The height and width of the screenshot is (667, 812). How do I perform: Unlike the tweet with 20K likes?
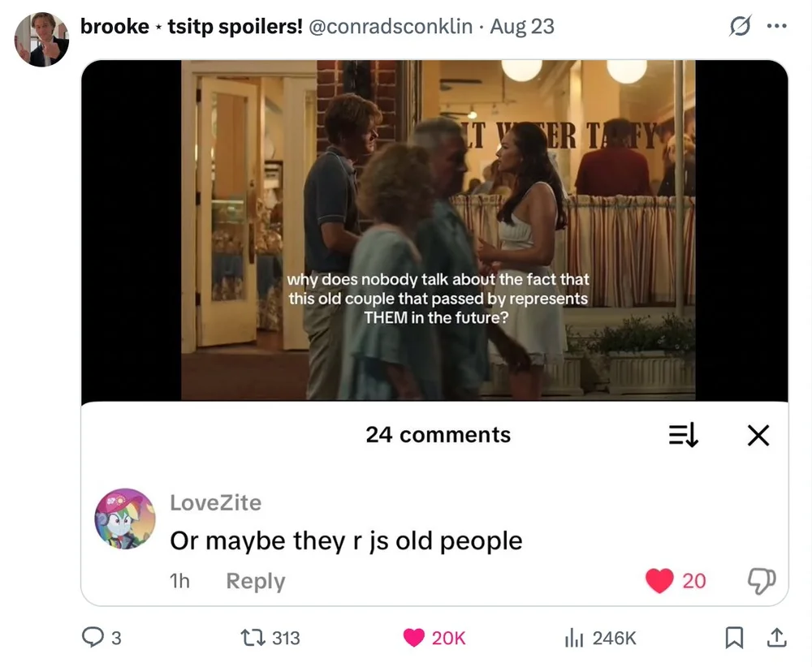pos(414,638)
